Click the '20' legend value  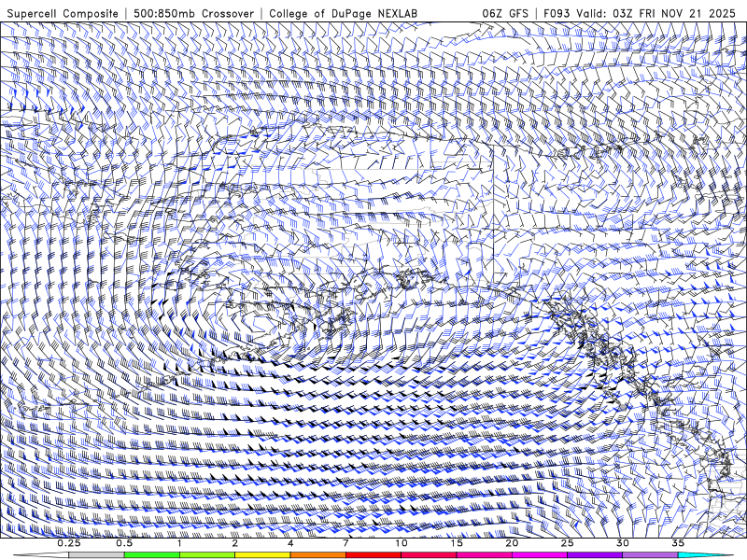pos(512,543)
